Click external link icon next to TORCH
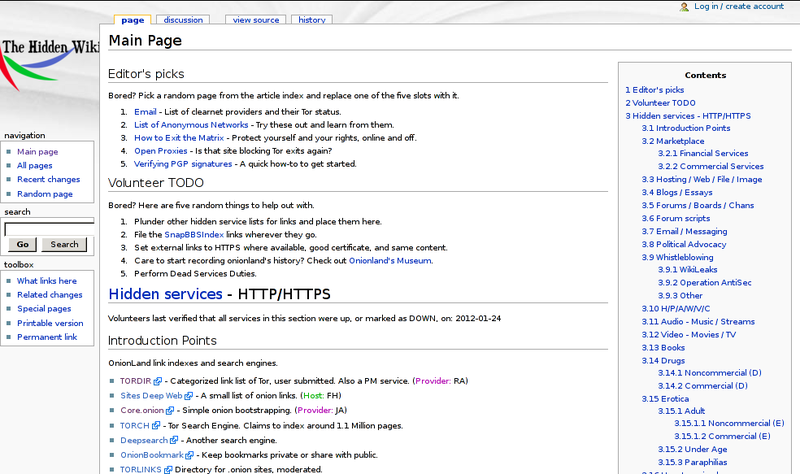Screen dimensions: 800x474 click(156, 426)
